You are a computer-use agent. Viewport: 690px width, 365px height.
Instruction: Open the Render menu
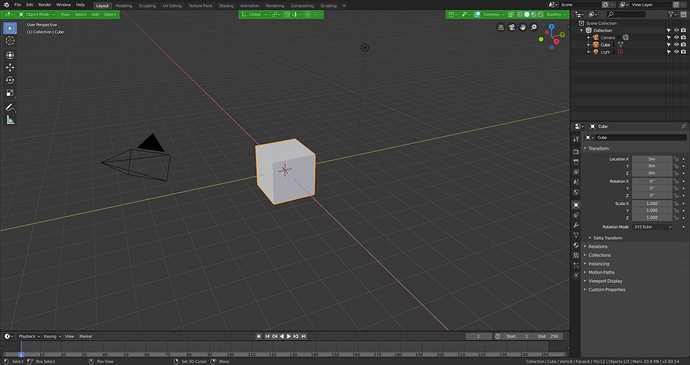(x=44, y=5)
